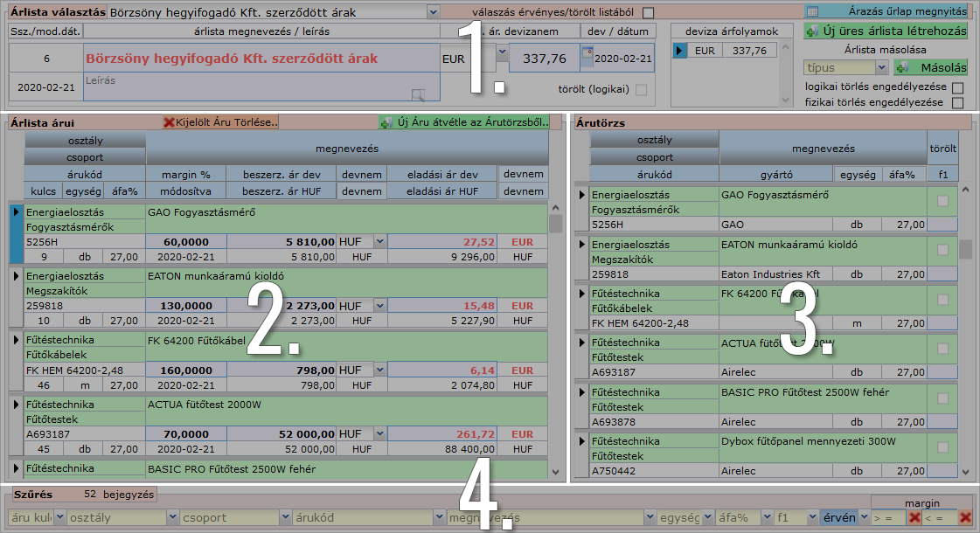This screenshot has width=980, height=533.
Task: Click the red X icon on Kijelölt Áru Törlése
Action: coord(169,122)
